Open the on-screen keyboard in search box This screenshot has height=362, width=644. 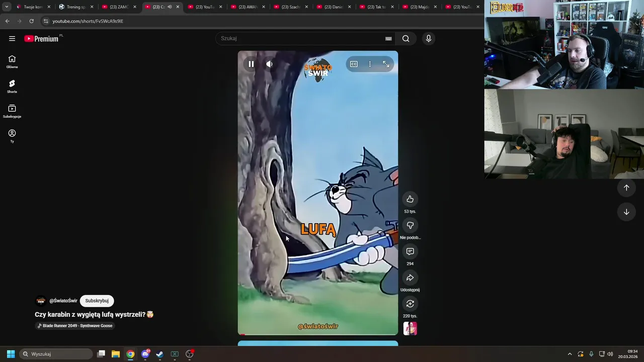pyautogui.click(x=388, y=39)
